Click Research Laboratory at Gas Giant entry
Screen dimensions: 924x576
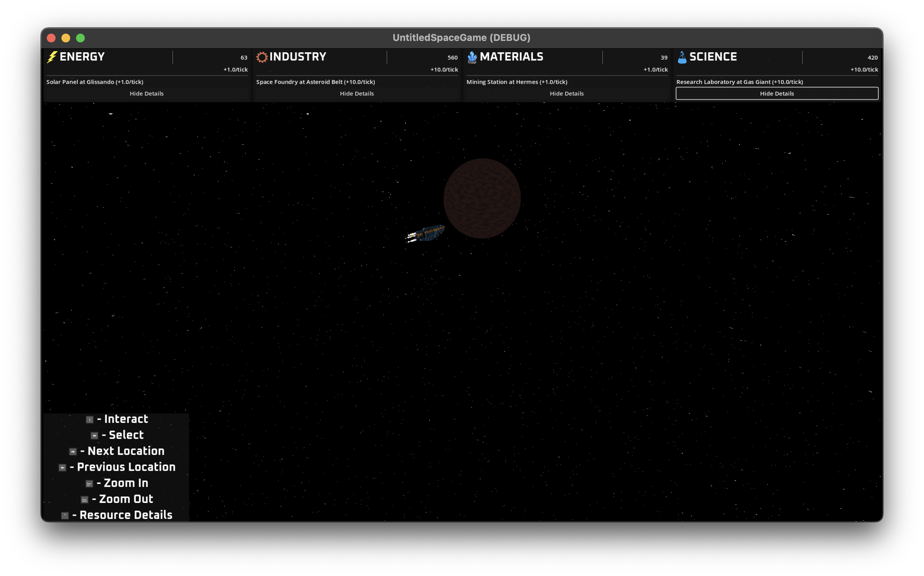pyautogui.click(x=739, y=82)
